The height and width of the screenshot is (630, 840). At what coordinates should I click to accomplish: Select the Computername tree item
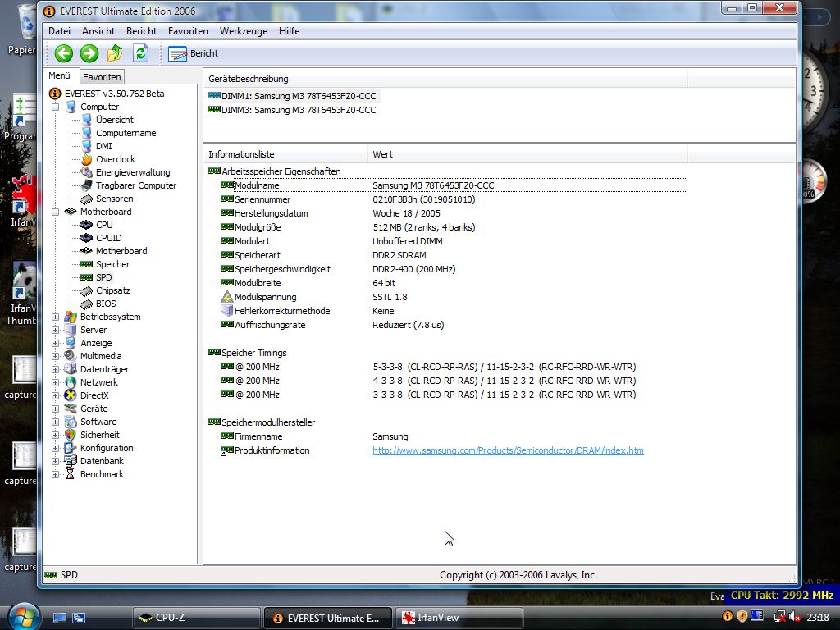126,133
